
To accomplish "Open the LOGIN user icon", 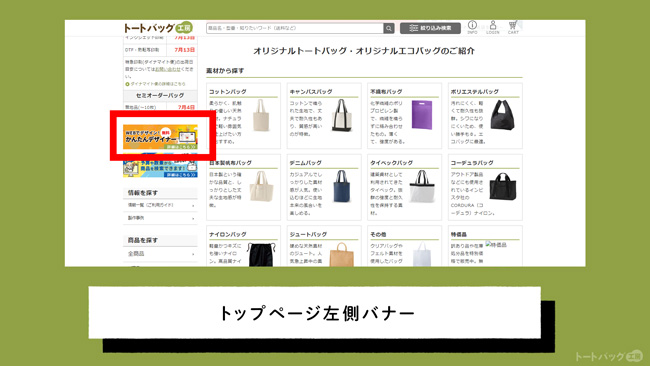I will pyautogui.click(x=492, y=27).
